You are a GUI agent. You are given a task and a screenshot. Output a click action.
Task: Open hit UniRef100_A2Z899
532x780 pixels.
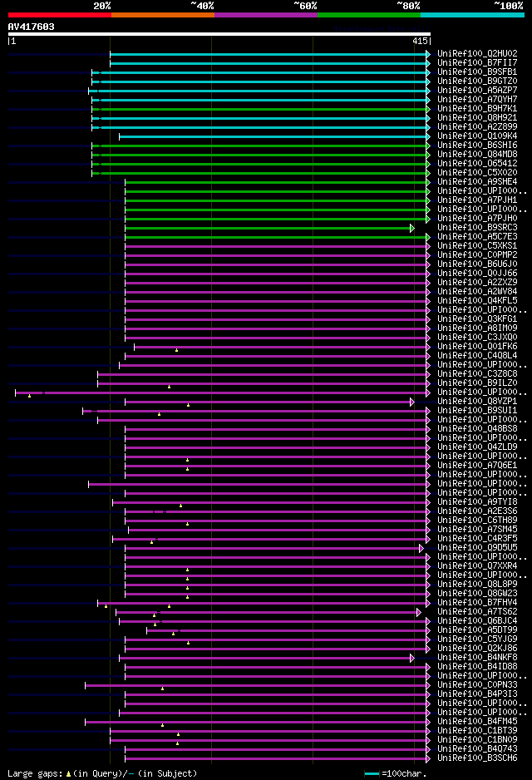[x=477, y=127]
